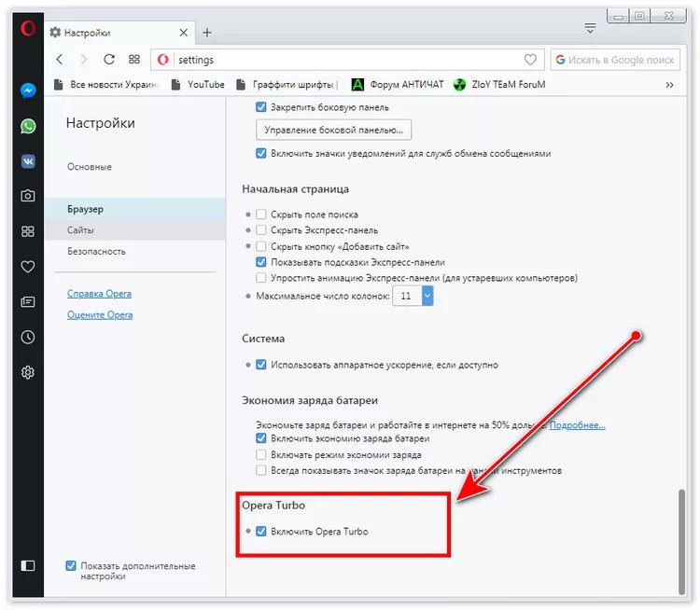This screenshot has height=610, width=700.
Task: Open settings gear in the sidebar
Action: click(28, 372)
